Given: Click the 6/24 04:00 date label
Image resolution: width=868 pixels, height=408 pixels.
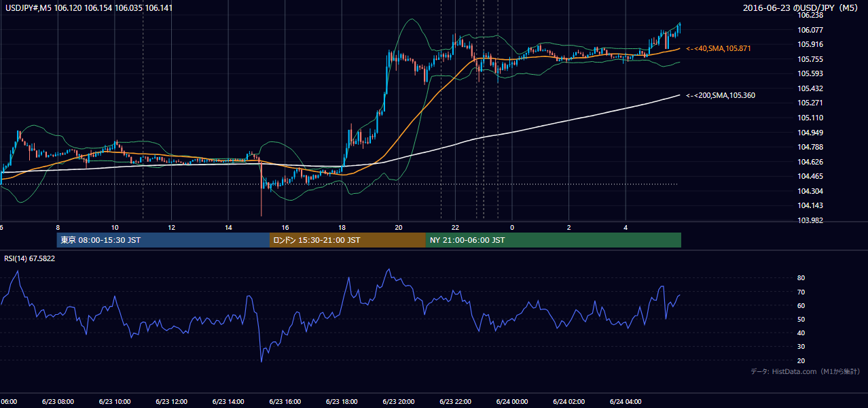Looking at the screenshot, I should (x=626, y=402).
